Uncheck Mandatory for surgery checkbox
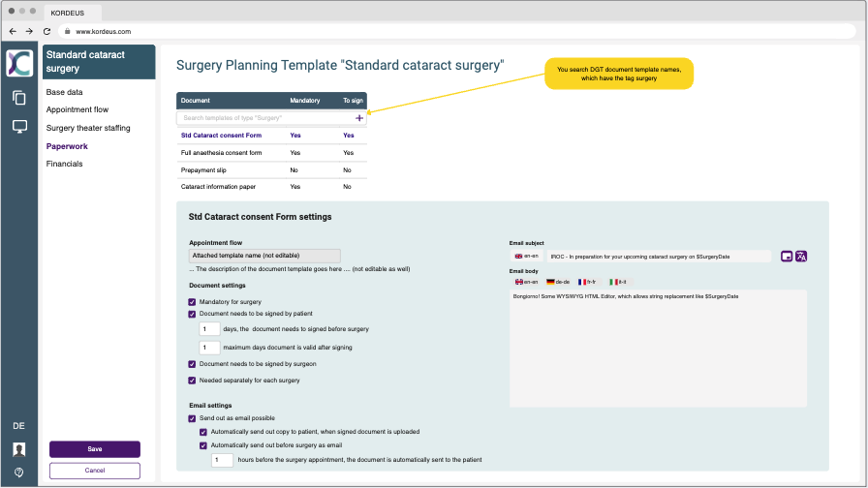 coord(192,302)
